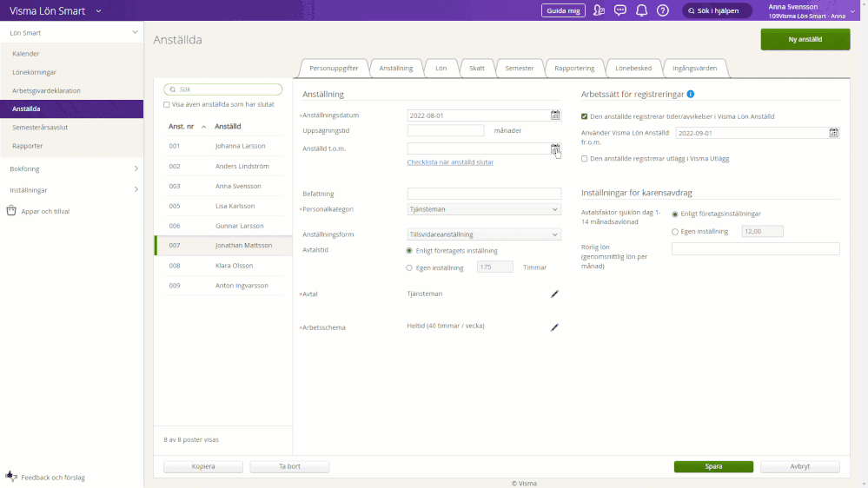Select Avtalstid Egen inställning radio
This screenshot has width=868, height=488.
point(409,267)
